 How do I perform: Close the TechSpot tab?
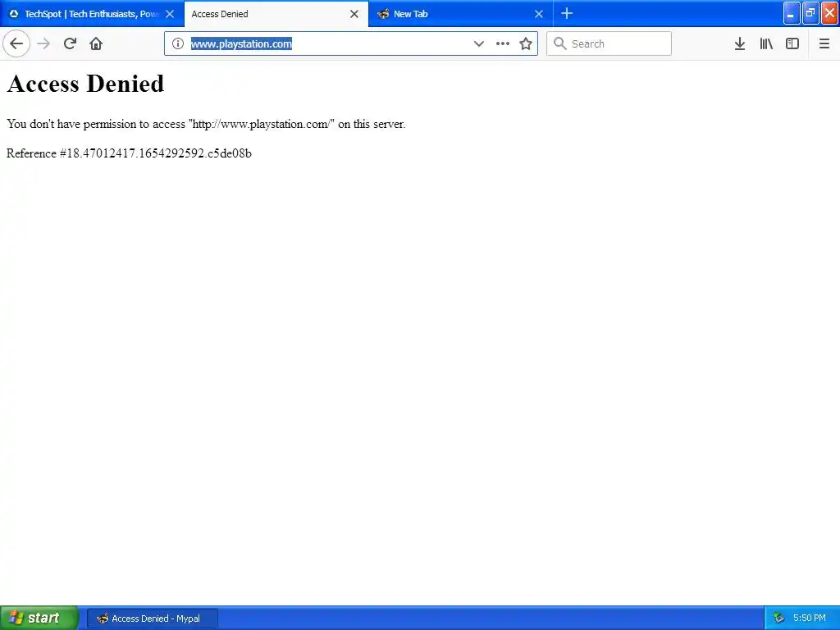click(x=170, y=14)
